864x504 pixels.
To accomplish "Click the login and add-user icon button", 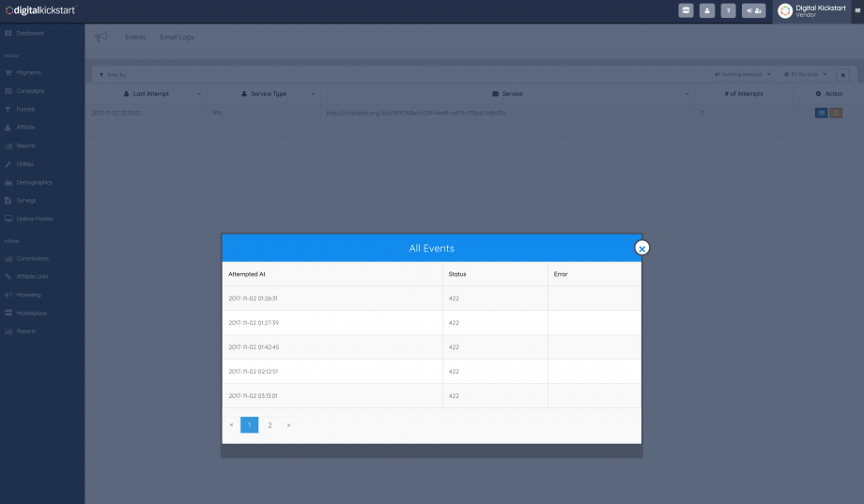I will coord(753,11).
